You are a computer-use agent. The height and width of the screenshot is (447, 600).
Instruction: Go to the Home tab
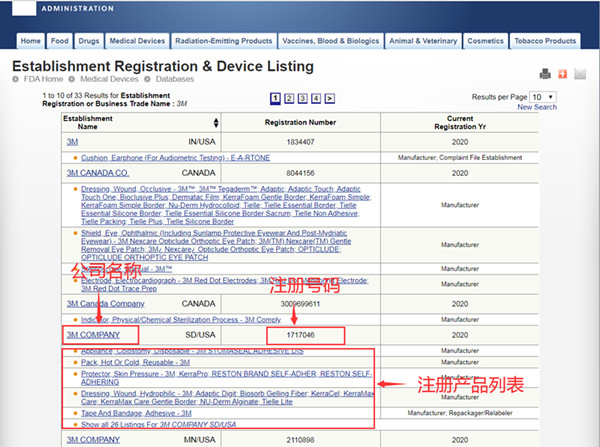coord(31,41)
